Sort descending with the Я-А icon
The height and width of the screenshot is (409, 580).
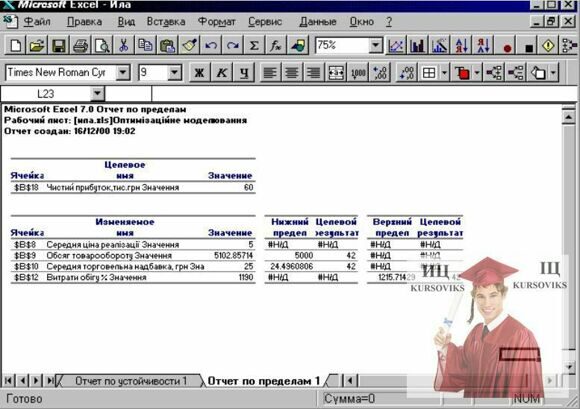(483, 46)
